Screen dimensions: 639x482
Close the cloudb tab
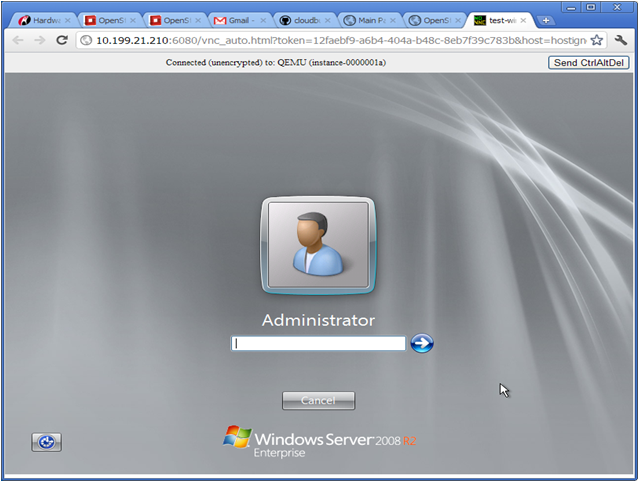(327, 20)
